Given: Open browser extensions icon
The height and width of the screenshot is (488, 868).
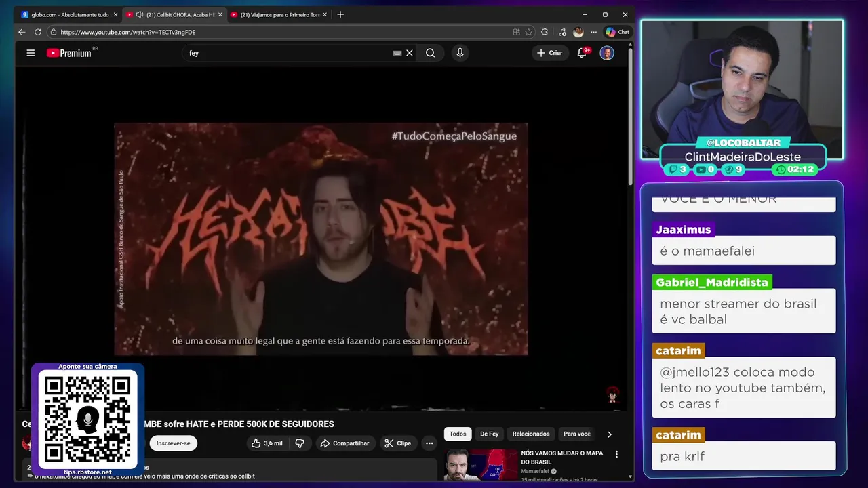Looking at the screenshot, I should click(545, 32).
